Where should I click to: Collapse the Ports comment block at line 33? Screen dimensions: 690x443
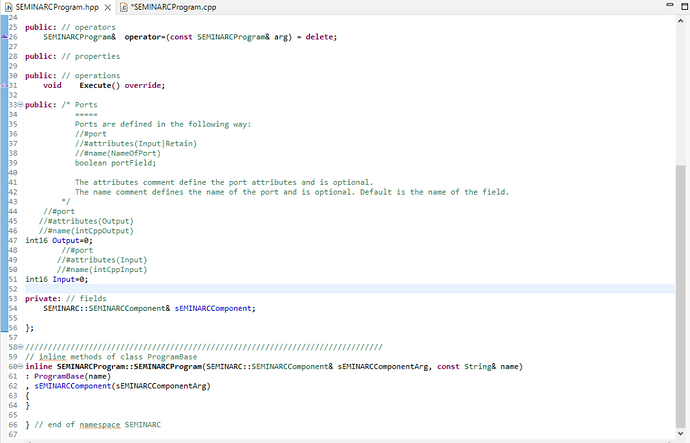[x=20, y=105]
